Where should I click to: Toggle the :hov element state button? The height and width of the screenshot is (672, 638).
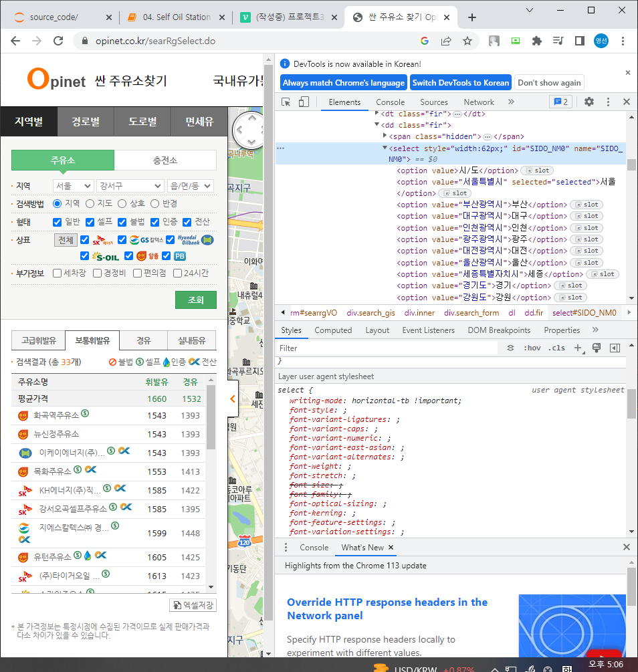[532, 348]
